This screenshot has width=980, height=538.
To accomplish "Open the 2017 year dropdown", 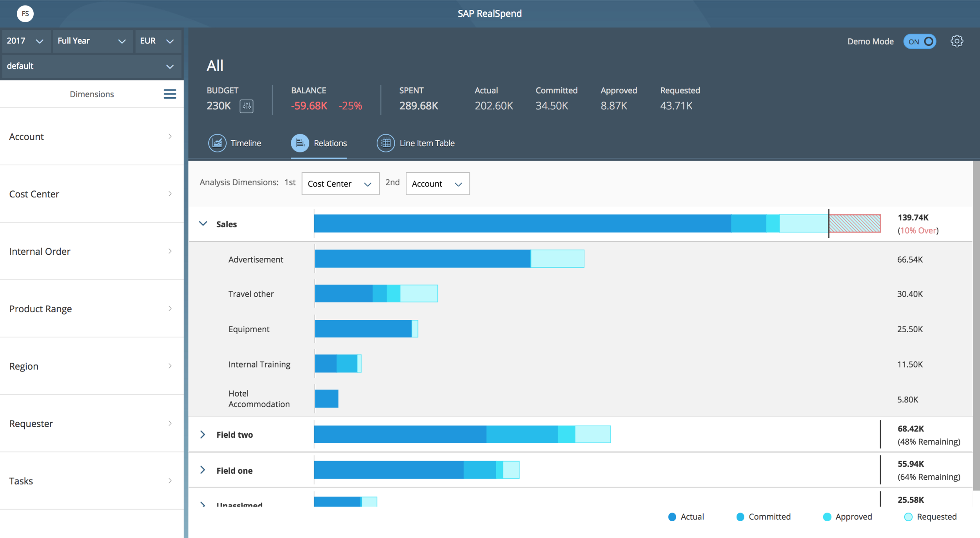I will [x=26, y=41].
